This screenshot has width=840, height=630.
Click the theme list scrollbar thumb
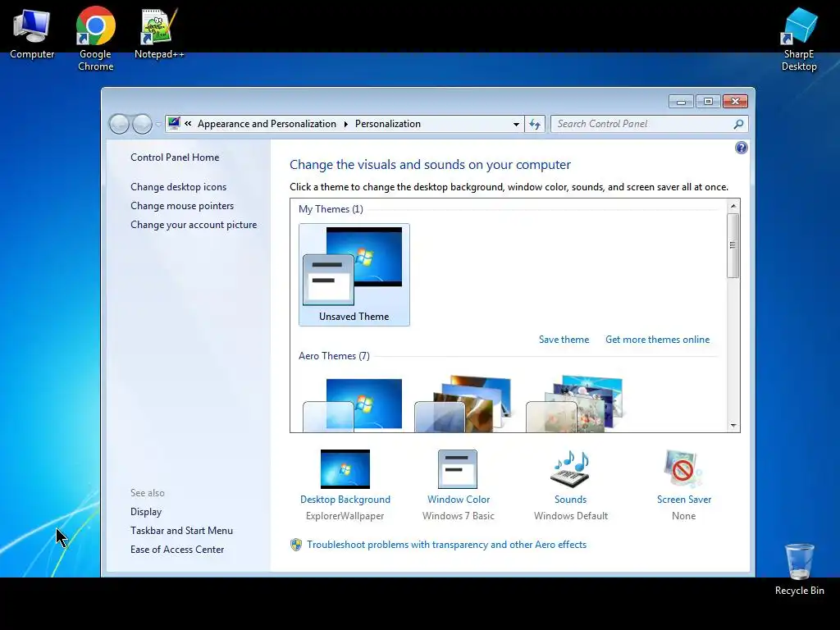click(x=733, y=245)
